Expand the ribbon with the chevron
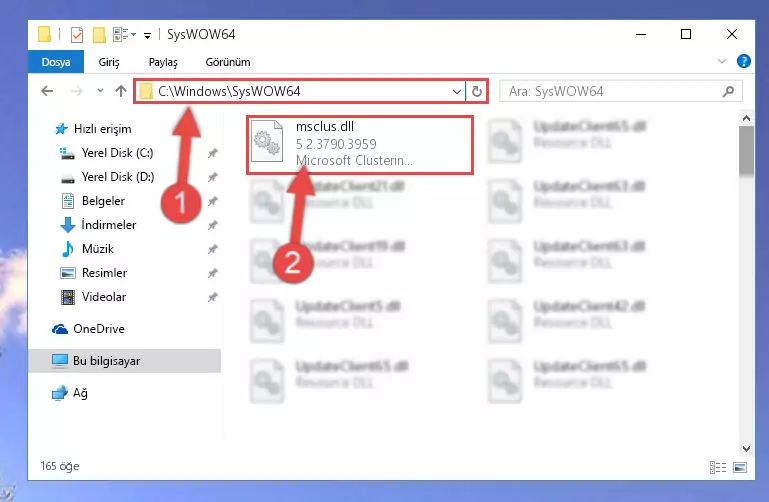This screenshot has width=769, height=502. click(x=721, y=61)
